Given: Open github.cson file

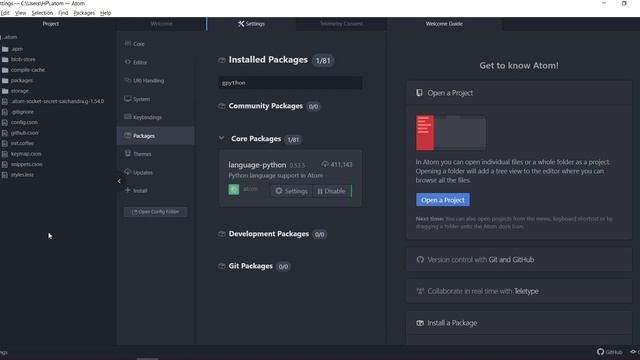Looking at the screenshot, I should pyautogui.click(x=24, y=133).
